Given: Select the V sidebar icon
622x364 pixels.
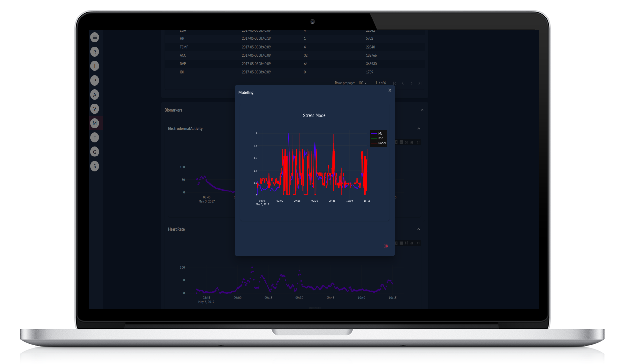Looking at the screenshot, I should pyautogui.click(x=95, y=109).
